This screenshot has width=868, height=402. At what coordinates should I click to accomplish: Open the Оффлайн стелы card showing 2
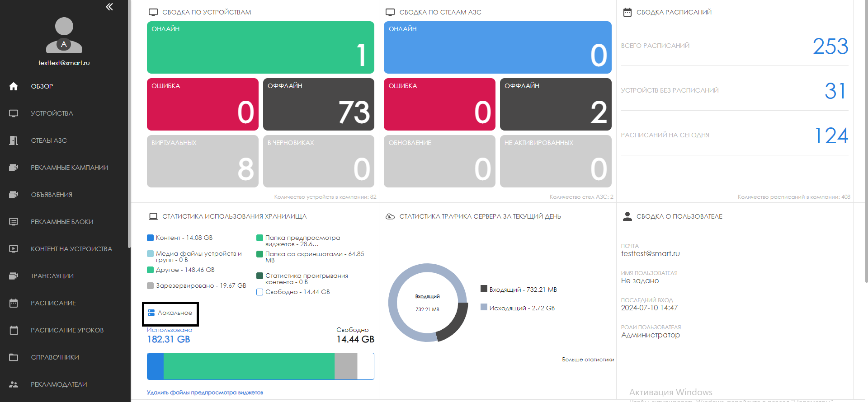[556, 104]
